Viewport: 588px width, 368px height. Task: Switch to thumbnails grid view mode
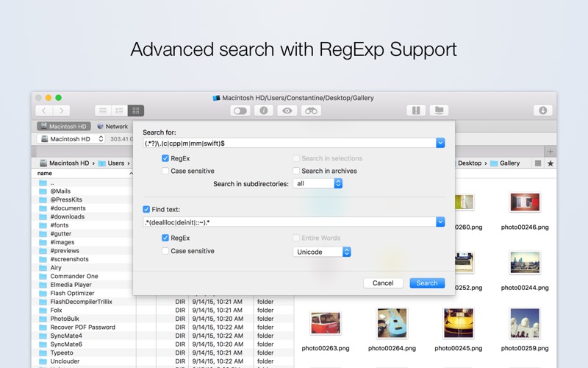(x=136, y=111)
